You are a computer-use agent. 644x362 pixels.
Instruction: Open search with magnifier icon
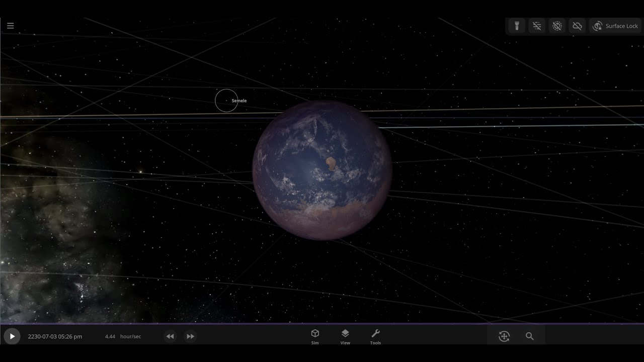[529, 336]
